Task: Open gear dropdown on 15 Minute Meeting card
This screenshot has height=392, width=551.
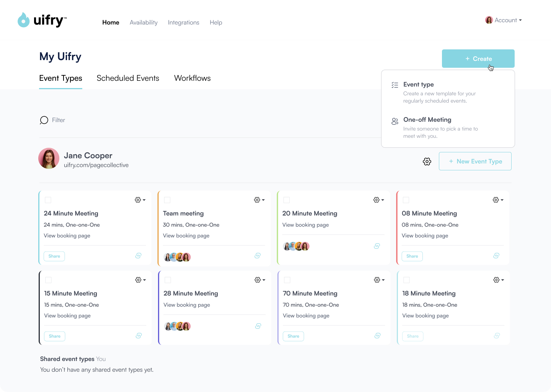Action: [x=140, y=280]
